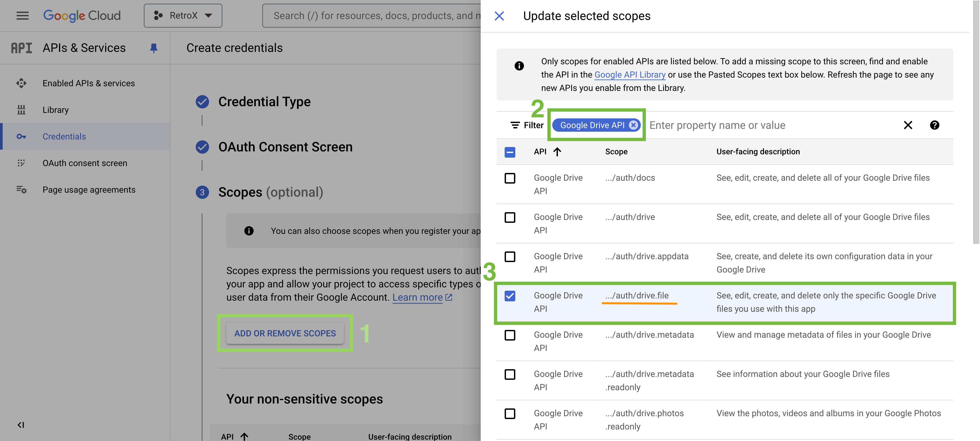
Task: Open the RetroX project selector dropdown
Action: (183, 16)
